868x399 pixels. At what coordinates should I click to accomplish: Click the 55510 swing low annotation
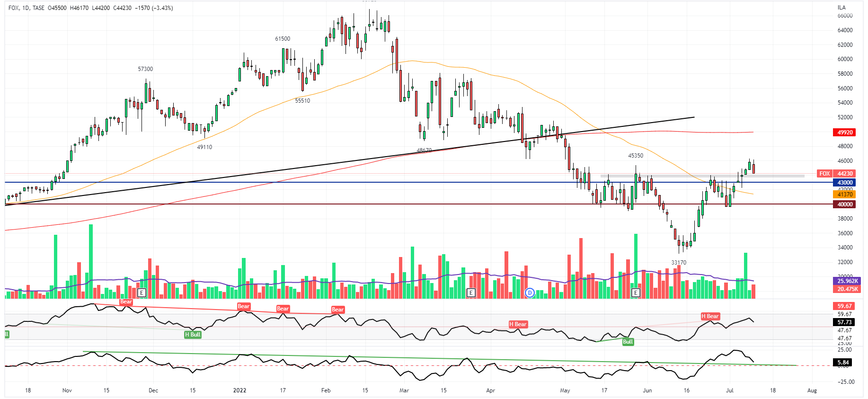(302, 101)
